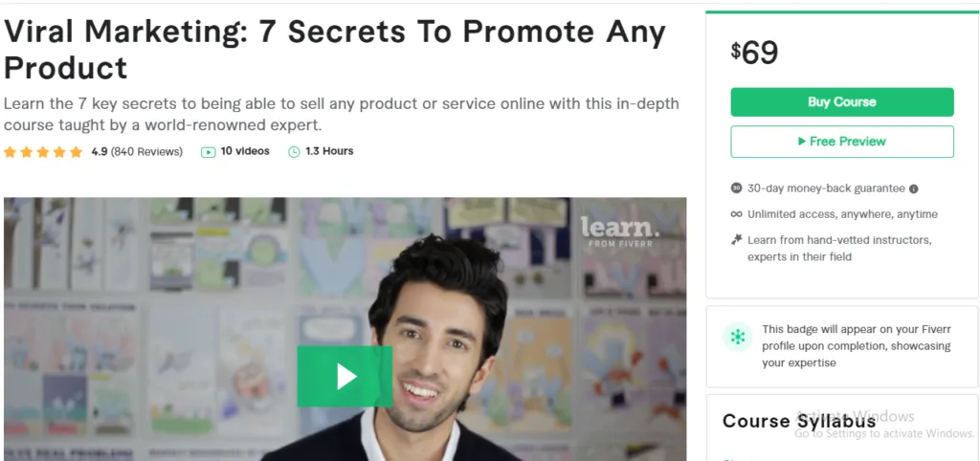Click the 4.9 rating score
980x461 pixels.
[x=100, y=152]
